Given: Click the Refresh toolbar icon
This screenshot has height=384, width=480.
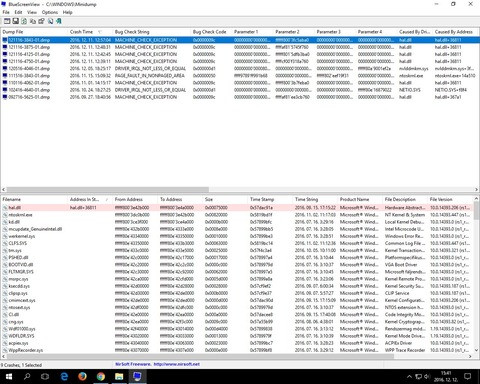Looking at the screenshot, I should [x=24, y=21].
